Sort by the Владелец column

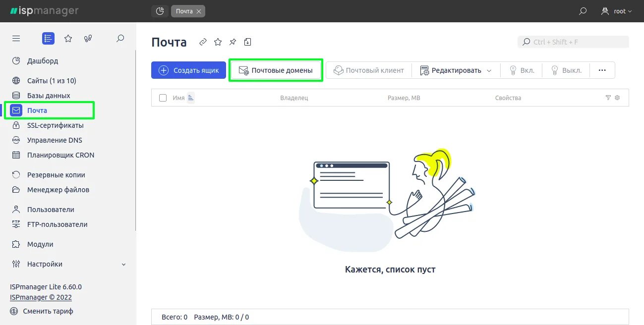(x=294, y=98)
